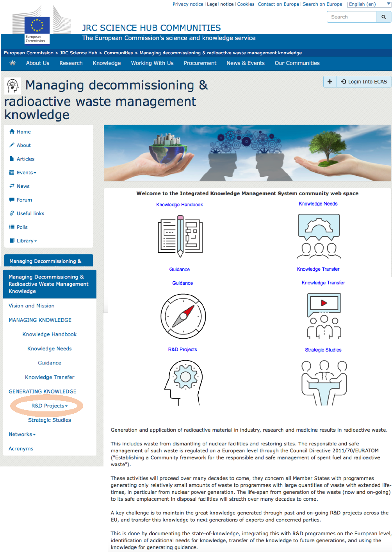Open the Privacy notice link
Image resolution: width=392 pixels, height=552 pixels.
pyautogui.click(x=188, y=4)
